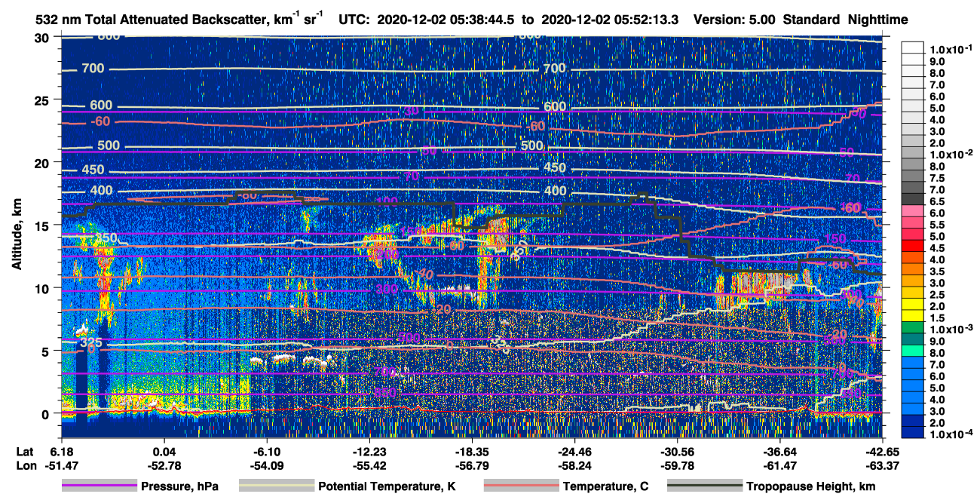Screen dimensions: 980x503
Task: Click the salmon Temperature line sample in legend
Action: tap(520, 486)
